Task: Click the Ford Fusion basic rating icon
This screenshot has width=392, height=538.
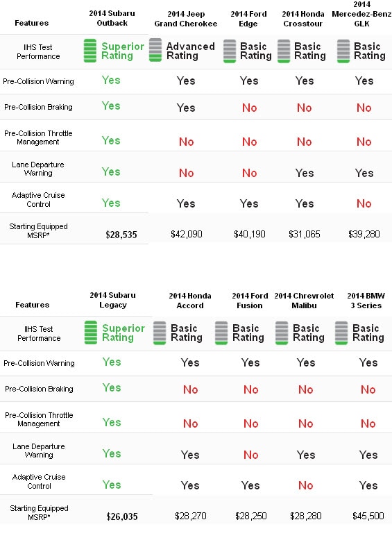Action: click(x=221, y=333)
